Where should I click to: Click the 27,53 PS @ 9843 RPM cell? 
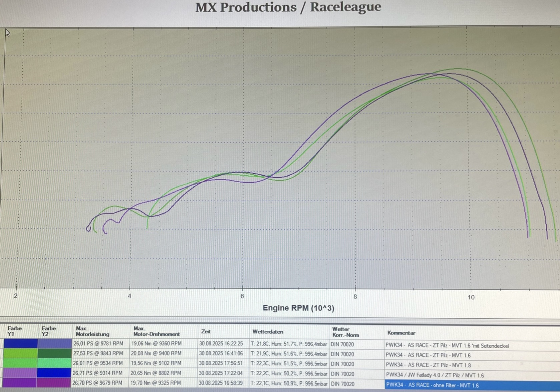click(98, 353)
